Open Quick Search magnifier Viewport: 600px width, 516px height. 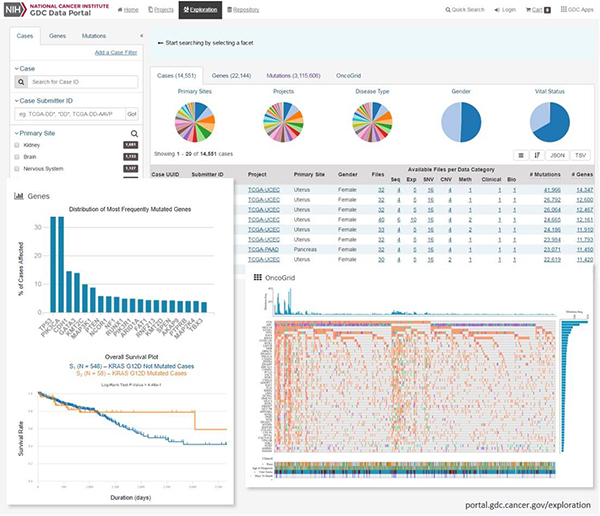tap(445, 10)
